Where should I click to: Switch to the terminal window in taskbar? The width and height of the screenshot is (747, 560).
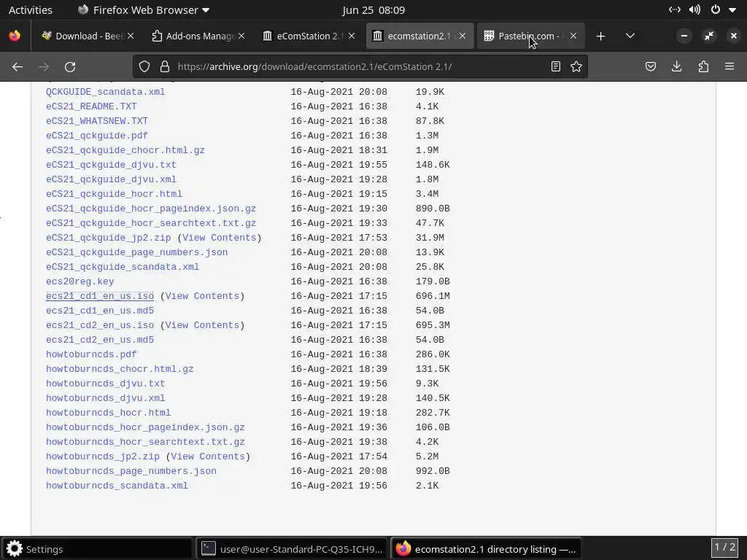[292, 549]
